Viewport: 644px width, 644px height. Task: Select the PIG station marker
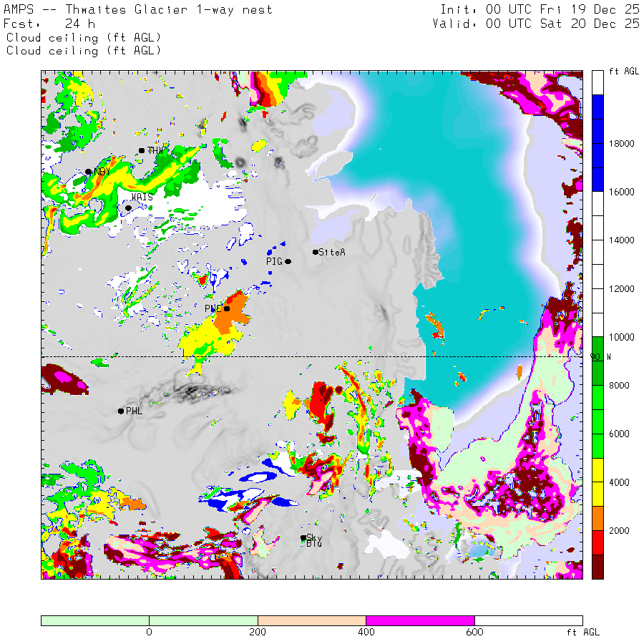pos(288,262)
